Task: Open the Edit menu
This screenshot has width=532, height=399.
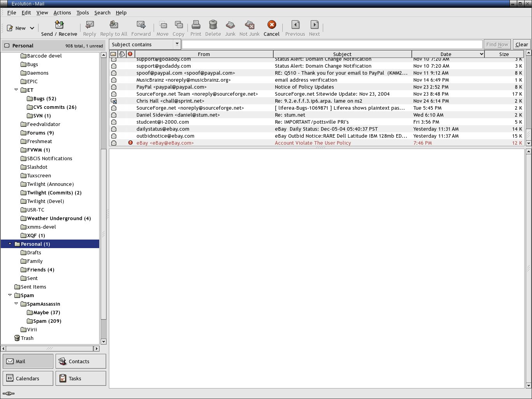Action: coord(26,12)
